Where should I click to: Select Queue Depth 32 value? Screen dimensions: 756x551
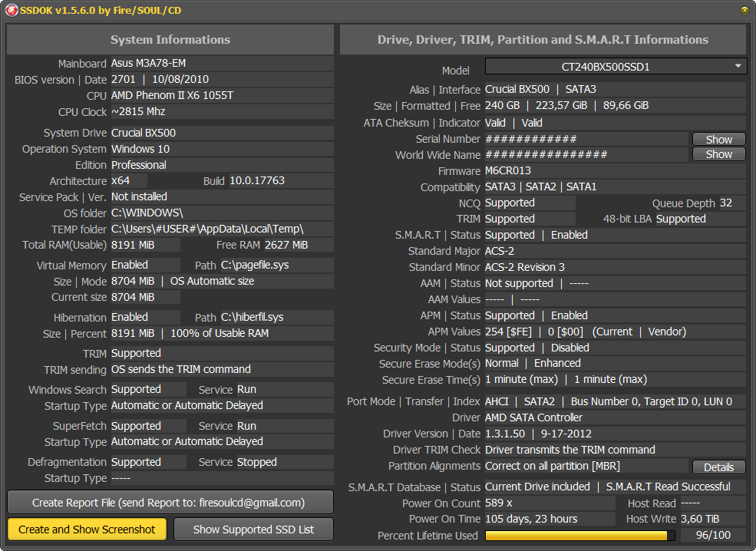coord(732,203)
